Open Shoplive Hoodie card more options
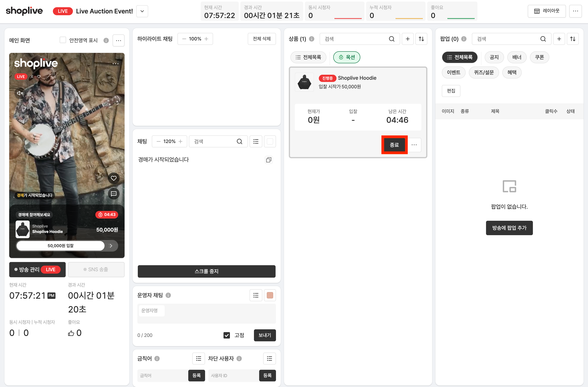 414,145
